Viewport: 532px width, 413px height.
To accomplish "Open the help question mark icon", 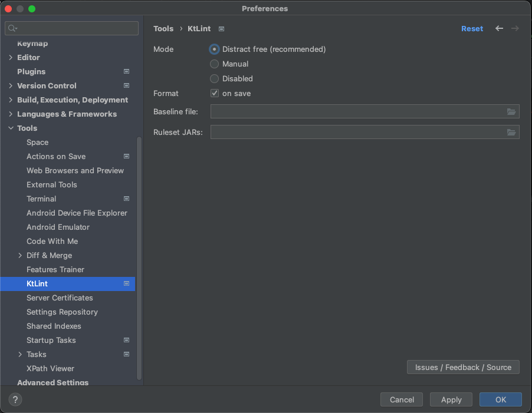I will coord(15,399).
